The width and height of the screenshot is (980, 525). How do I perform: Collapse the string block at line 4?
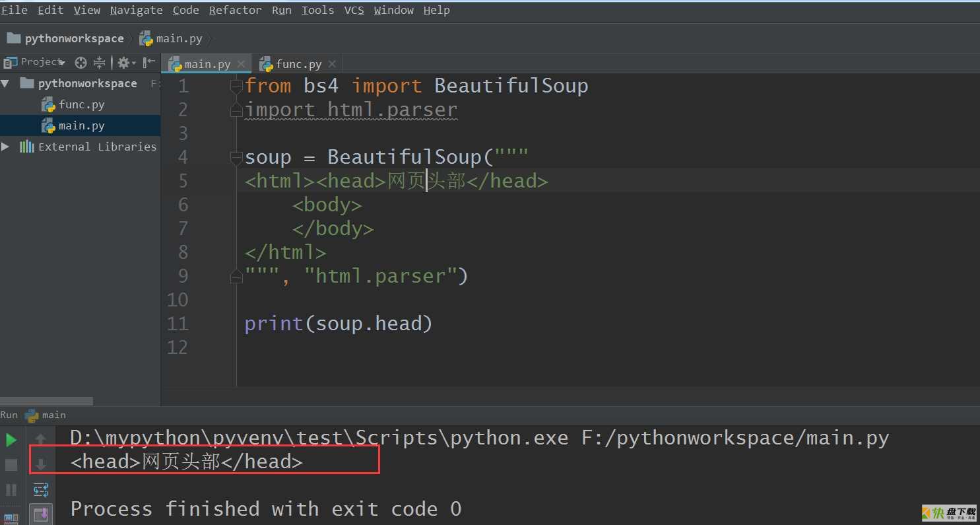tap(236, 157)
